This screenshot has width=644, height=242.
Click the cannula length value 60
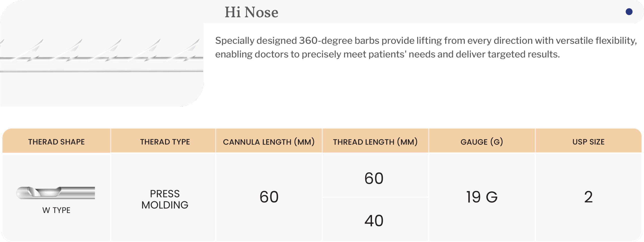pos(269,197)
